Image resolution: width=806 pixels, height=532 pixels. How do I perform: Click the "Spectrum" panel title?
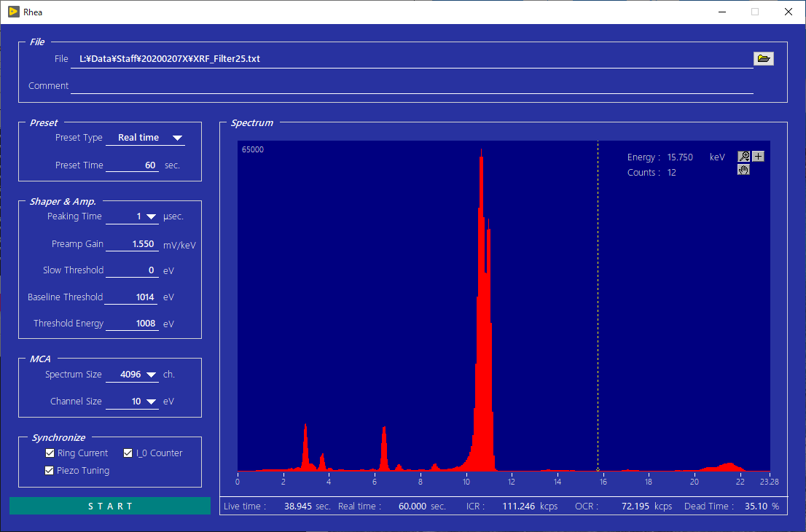tap(252, 123)
